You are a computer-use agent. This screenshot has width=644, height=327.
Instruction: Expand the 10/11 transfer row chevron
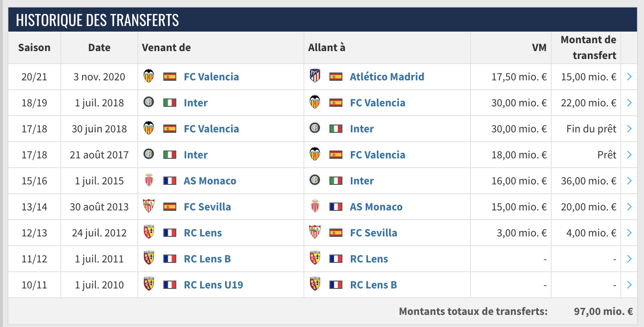[629, 285]
